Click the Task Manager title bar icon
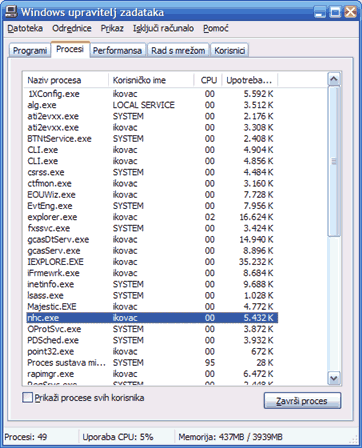 point(11,12)
